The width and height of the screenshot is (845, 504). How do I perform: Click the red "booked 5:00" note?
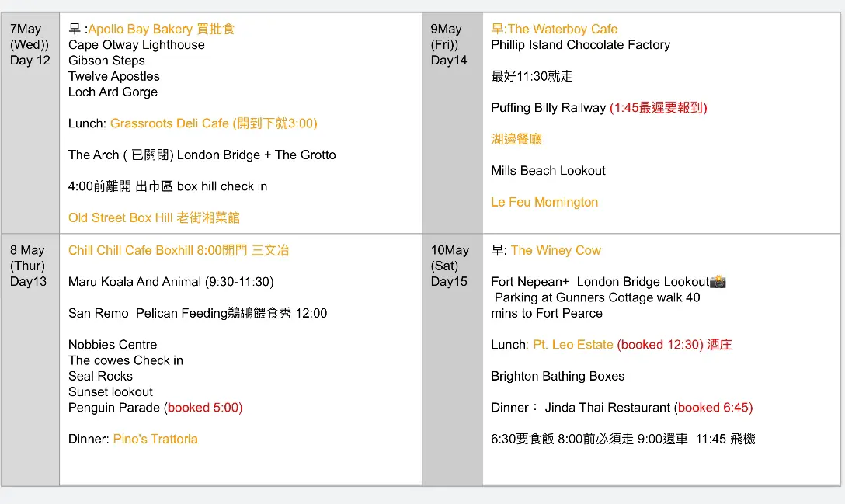[203, 408]
